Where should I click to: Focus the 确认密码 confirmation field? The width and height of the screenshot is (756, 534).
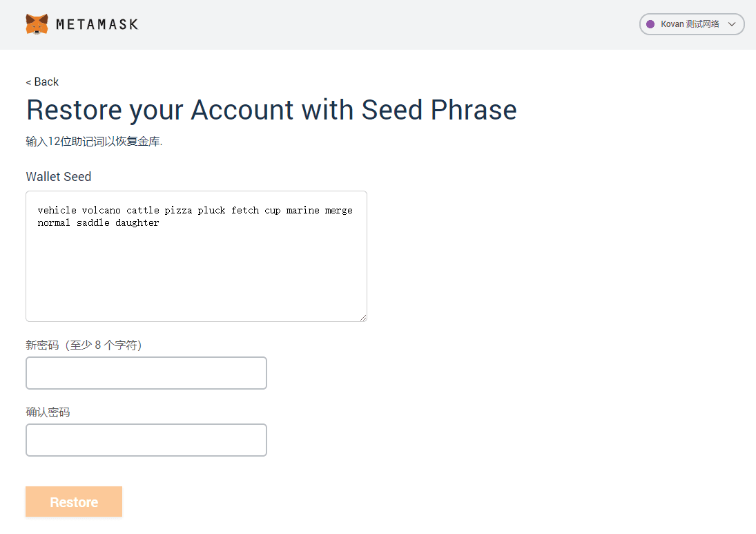coord(146,440)
